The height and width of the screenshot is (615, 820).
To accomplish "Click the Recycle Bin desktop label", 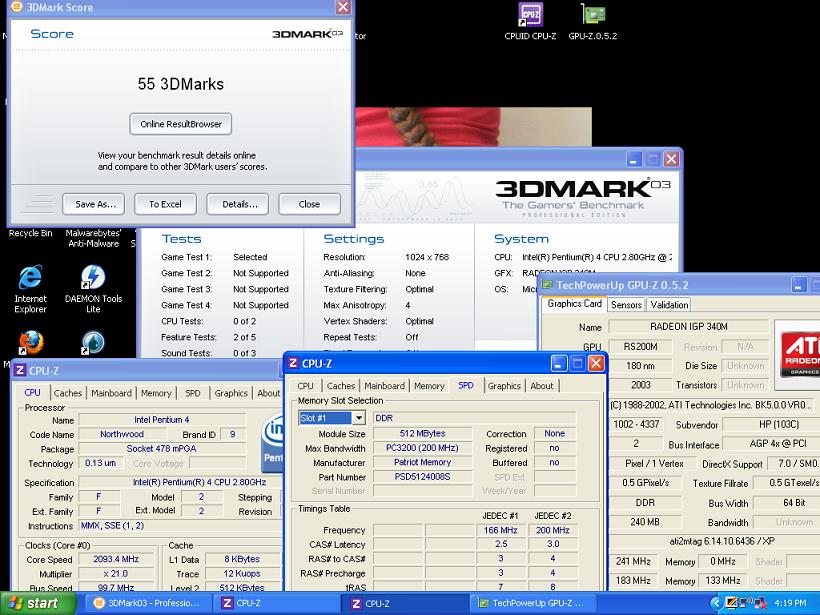I will (x=30, y=233).
